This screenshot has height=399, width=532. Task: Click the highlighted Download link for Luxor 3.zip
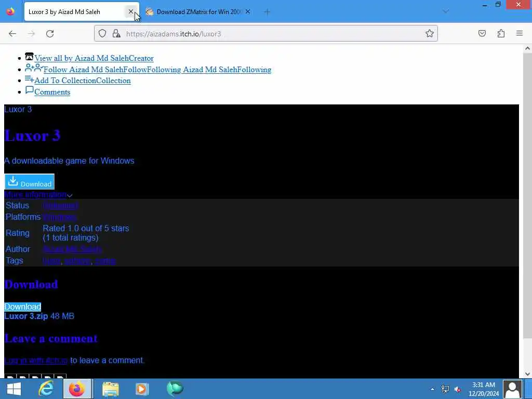pos(23,307)
